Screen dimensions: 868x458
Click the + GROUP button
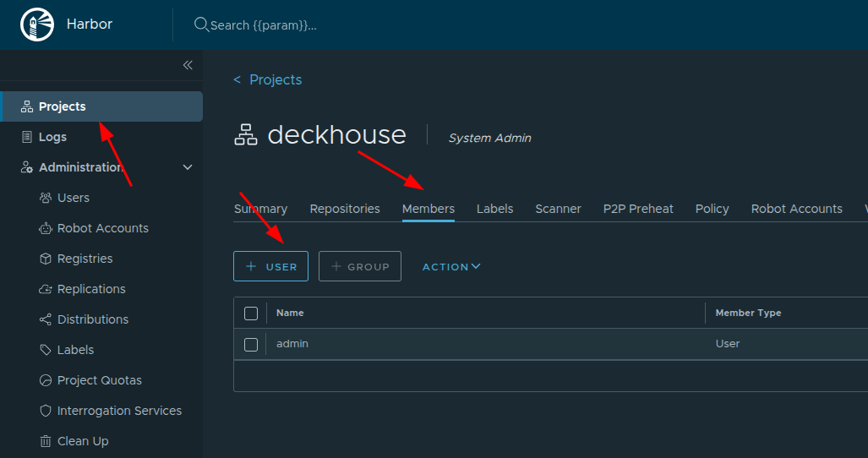360,266
